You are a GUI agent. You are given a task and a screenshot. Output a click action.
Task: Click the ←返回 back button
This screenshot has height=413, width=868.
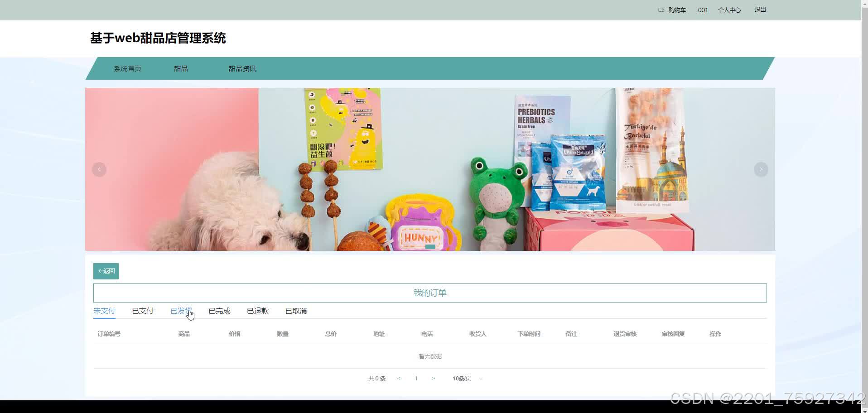106,271
